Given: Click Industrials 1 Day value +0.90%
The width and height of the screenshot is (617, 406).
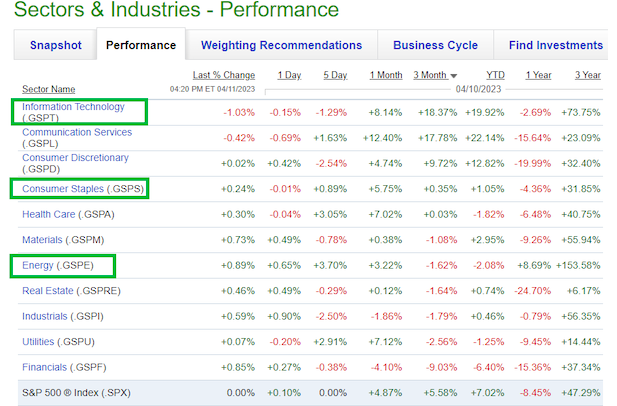Looking at the screenshot, I should 284,316.
